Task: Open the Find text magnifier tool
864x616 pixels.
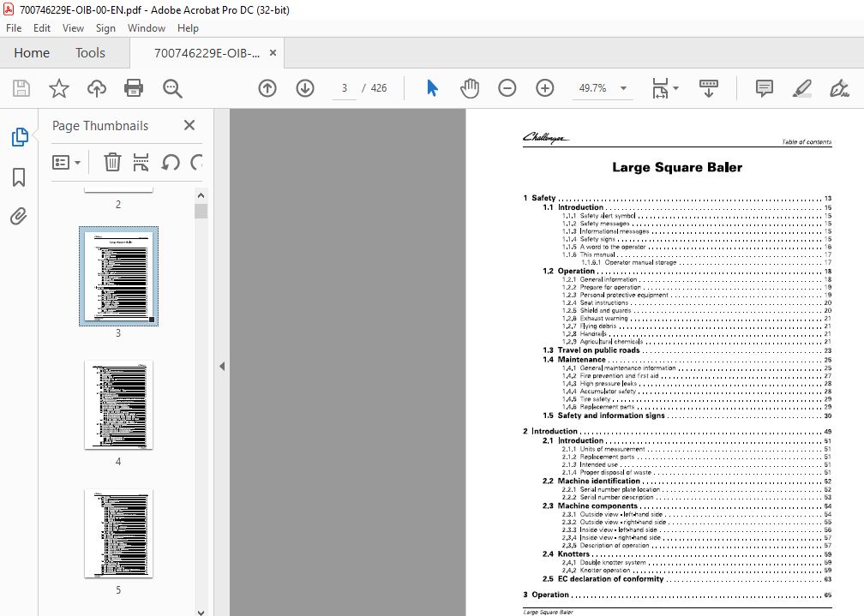Action: (x=172, y=88)
